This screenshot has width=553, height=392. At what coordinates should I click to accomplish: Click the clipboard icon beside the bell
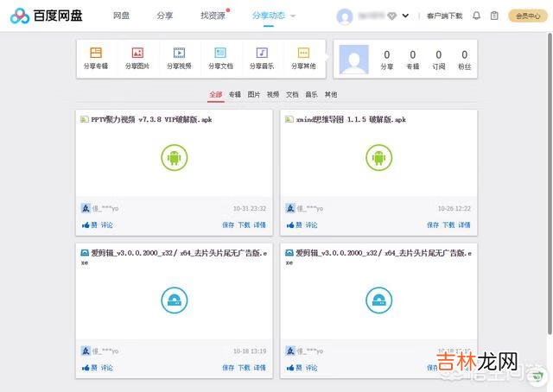pos(494,16)
